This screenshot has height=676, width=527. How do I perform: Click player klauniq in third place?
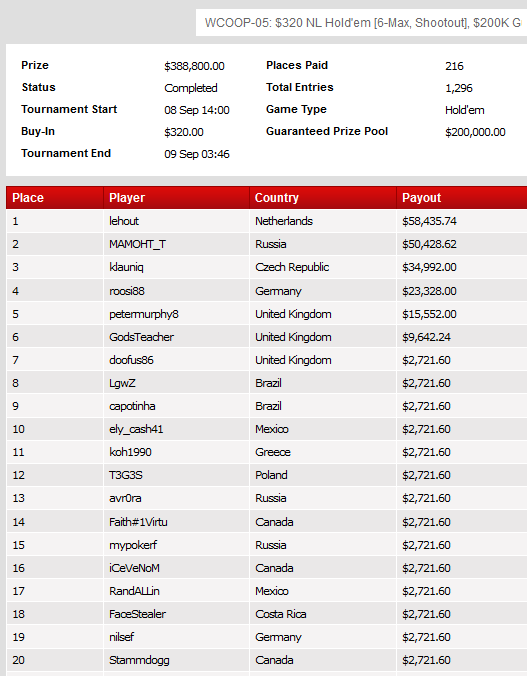tap(126, 267)
